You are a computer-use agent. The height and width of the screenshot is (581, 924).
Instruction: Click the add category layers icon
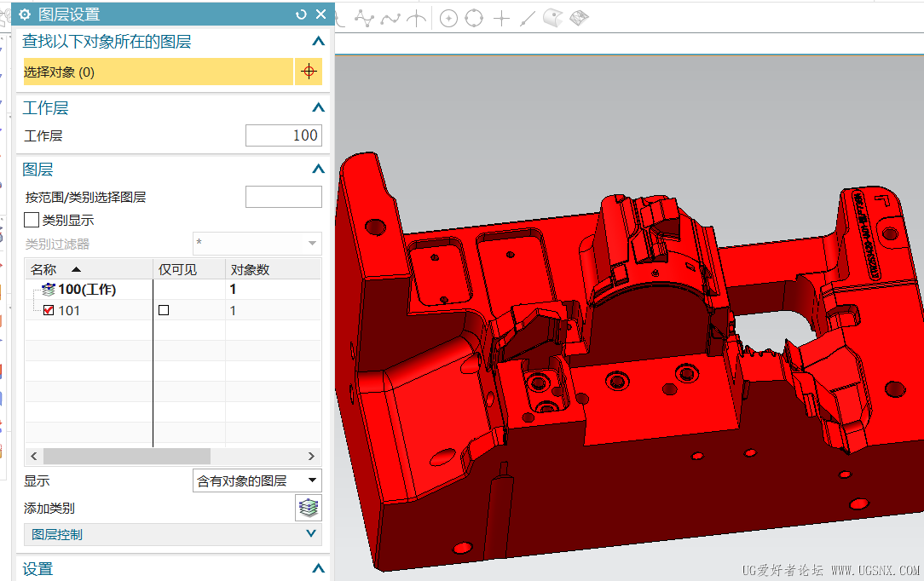coord(309,509)
